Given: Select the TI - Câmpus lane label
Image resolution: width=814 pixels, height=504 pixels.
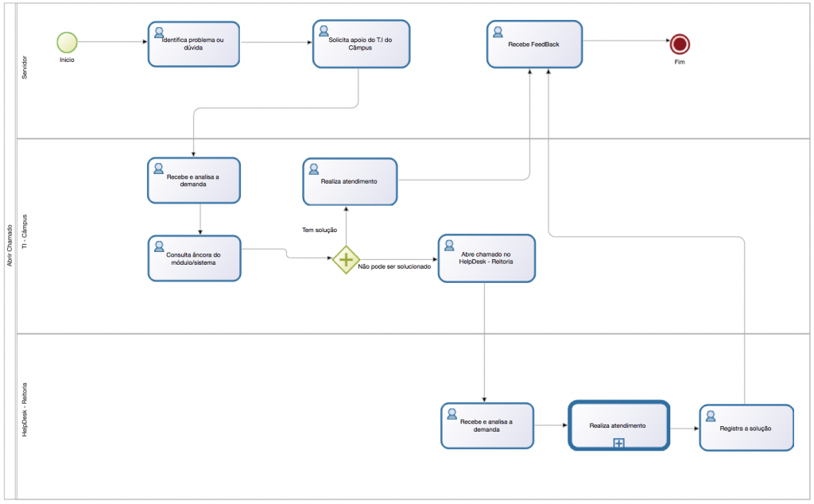Looking at the screenshot, I should coord(24,235).
